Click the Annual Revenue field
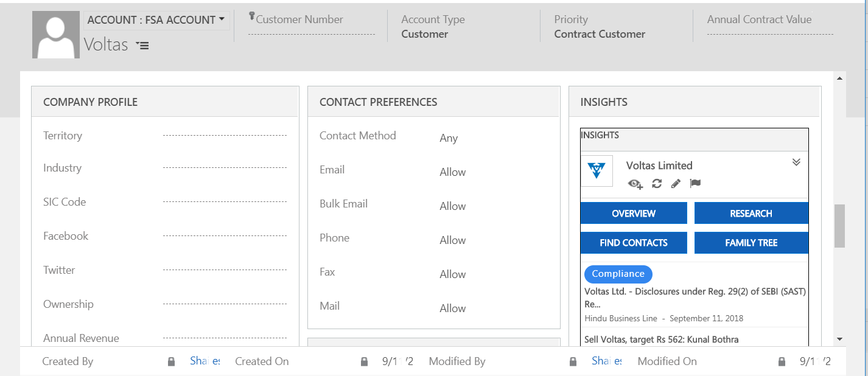 click(x=225, y=338)
